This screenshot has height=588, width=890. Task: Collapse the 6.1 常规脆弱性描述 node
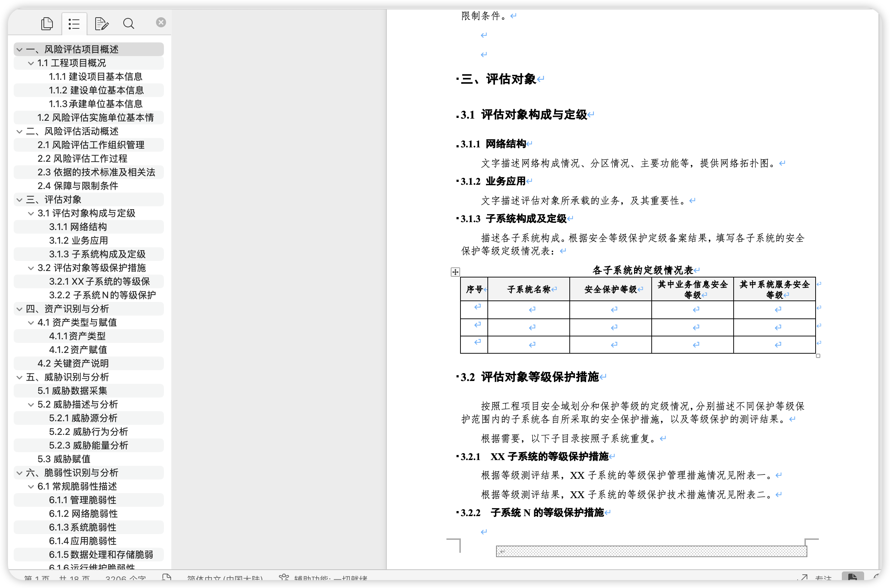coord(31,487)
